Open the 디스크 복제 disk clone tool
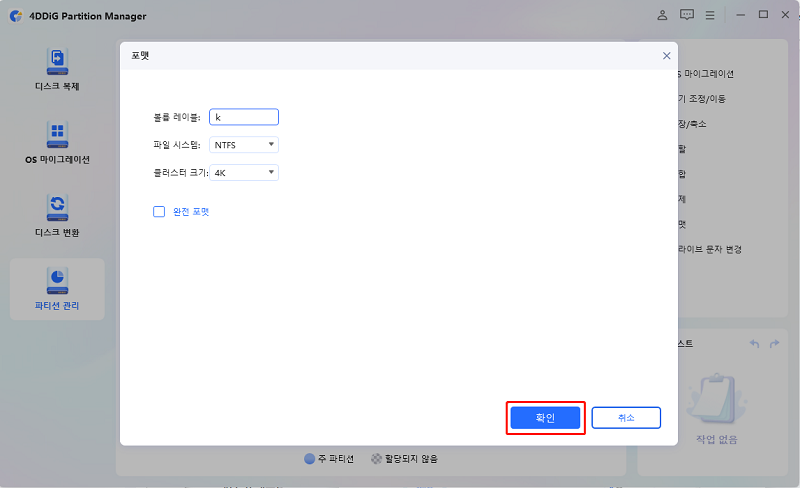 click(x=57, y=70)
